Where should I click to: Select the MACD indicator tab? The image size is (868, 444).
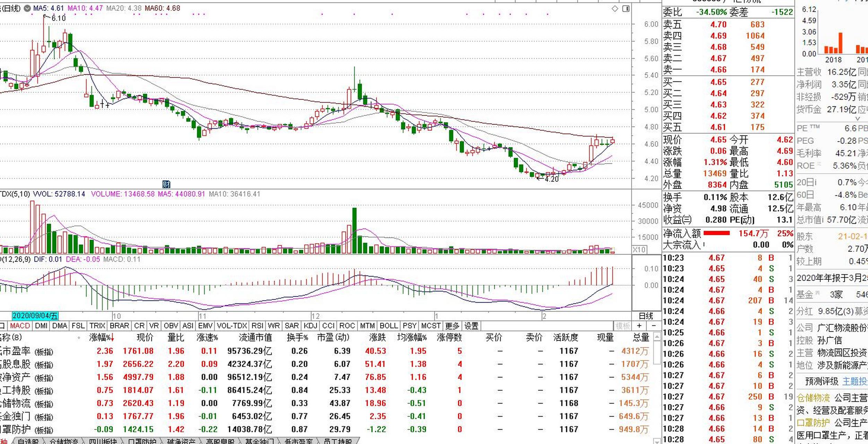[20, 326]
